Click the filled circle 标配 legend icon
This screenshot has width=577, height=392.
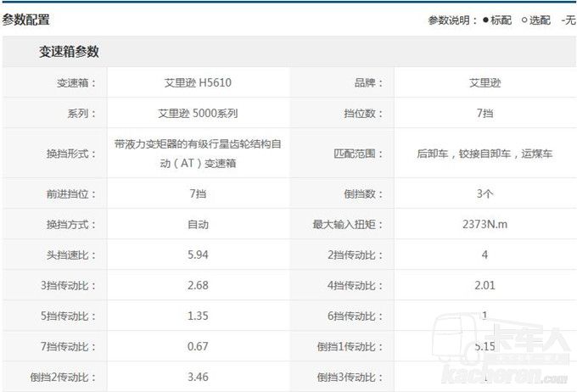click(486, 20)
